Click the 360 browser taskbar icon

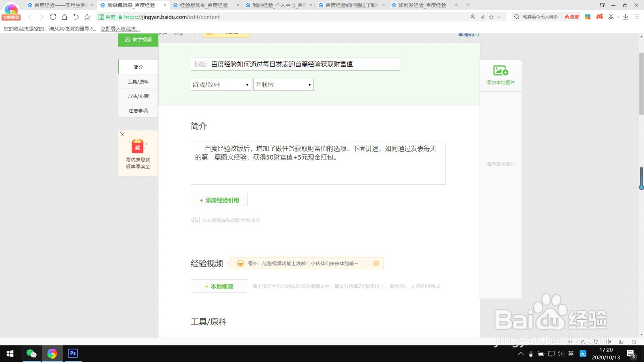coord(52,354)
